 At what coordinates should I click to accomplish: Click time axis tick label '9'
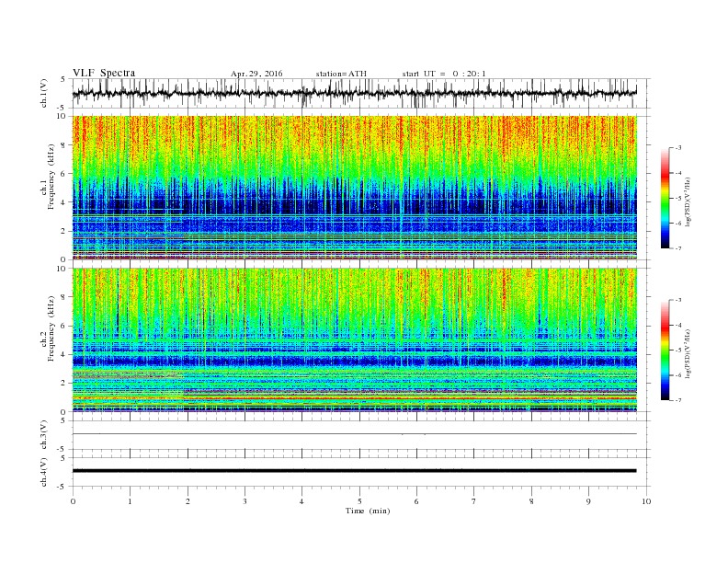pyautogui.click(x=588, y=501)
